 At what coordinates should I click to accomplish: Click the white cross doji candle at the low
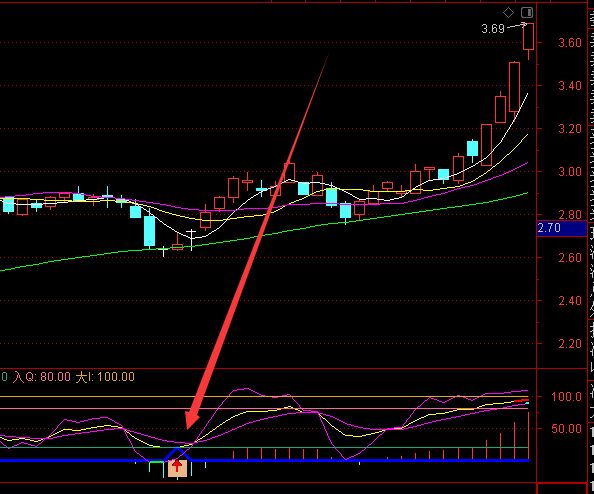164,250
